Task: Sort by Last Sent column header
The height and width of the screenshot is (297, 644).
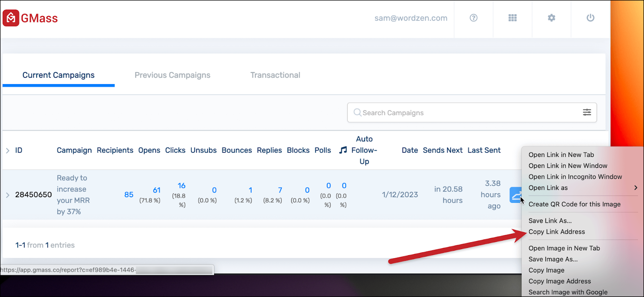Action: click(x=484, y=150)
